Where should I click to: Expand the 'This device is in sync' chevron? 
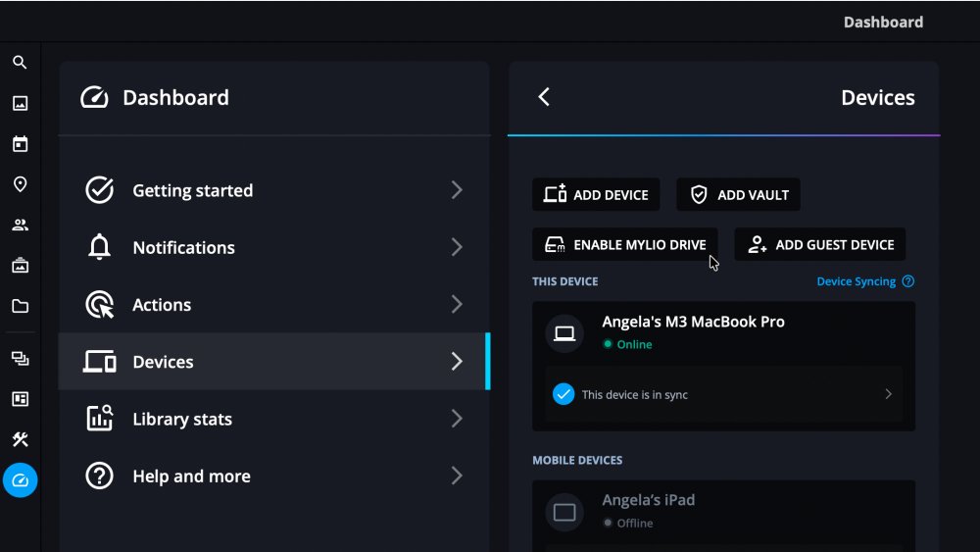pyautogui.click(x=889, y=394)
